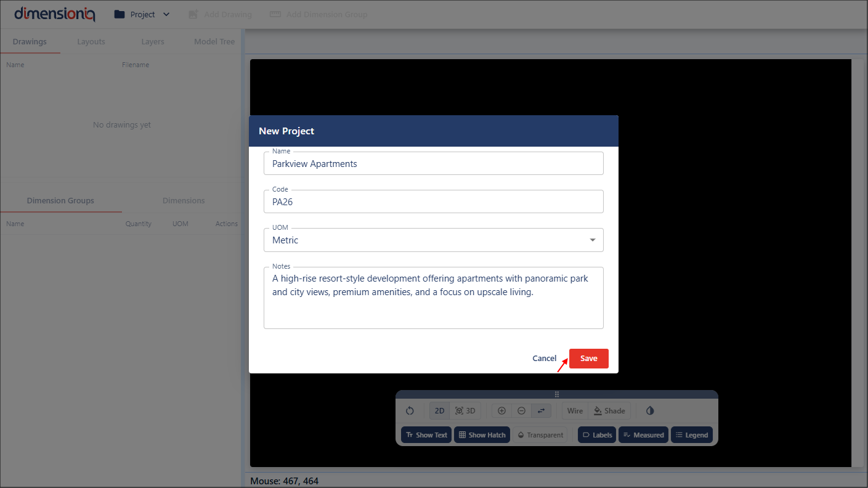Viewport: 868px width, 488px height.
Task: Switch to the Layers tab
Action: pos(152,42)
